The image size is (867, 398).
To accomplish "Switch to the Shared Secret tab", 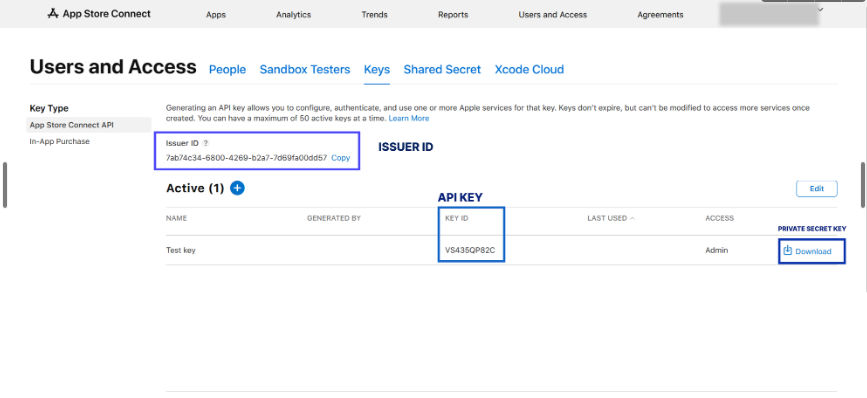I will (x=442, y=70).
